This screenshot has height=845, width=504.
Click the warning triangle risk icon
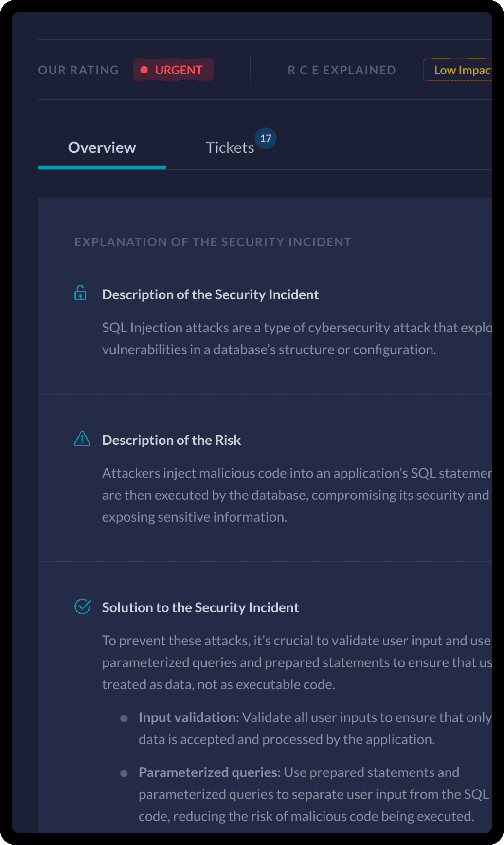pos(82,439)
